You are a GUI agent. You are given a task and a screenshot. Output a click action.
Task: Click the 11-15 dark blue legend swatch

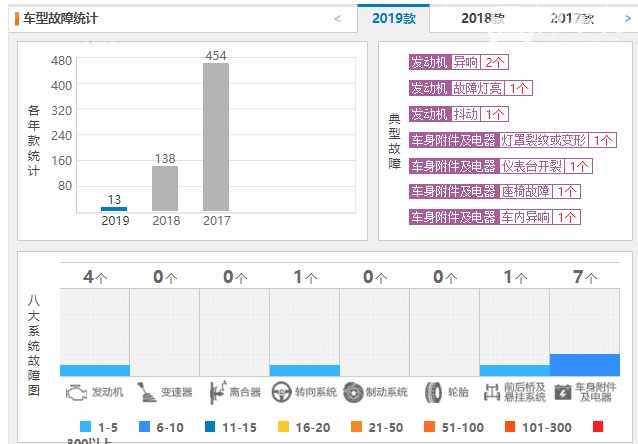tap(210, 427)
